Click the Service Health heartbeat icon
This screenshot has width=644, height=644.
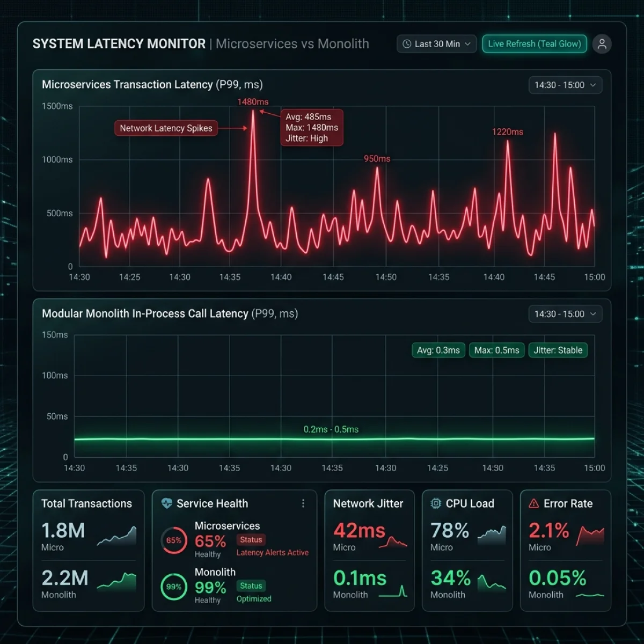pos(167,503)
